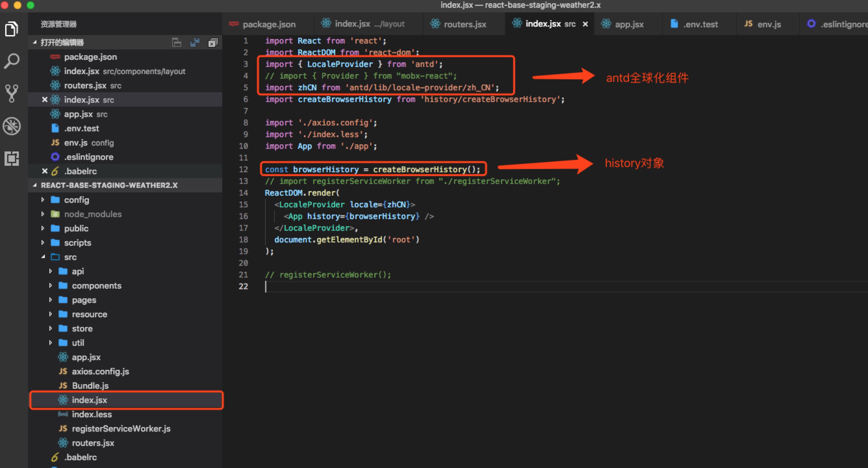Switch to the app.jsx tab
The image size is (868, 468).
coord(629,24)
